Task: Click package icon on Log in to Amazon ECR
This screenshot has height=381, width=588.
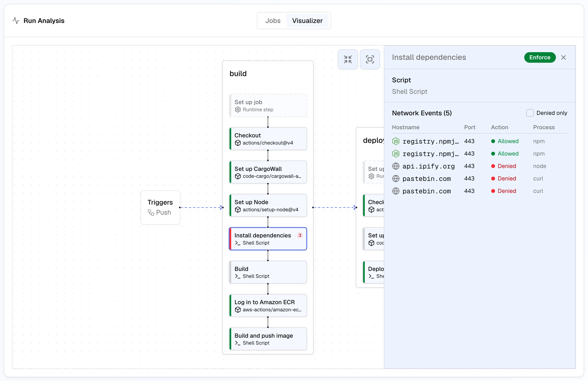Action: (238, 310)
